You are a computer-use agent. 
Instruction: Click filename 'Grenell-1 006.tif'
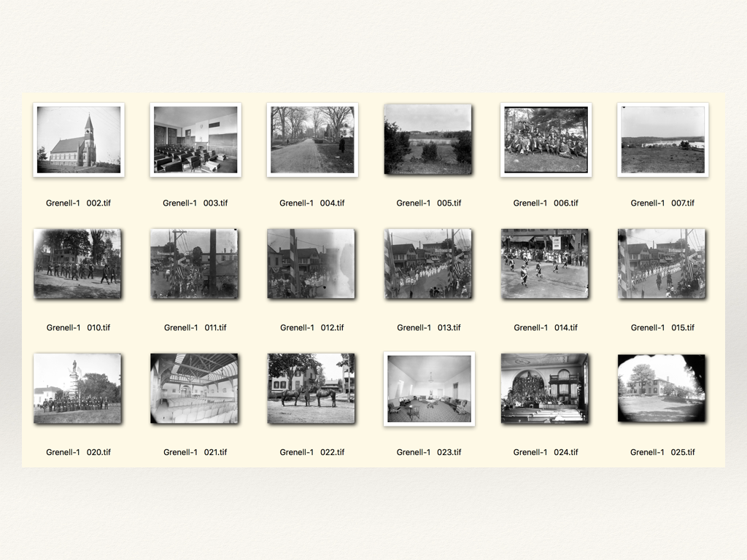click(x=546, y=203)
